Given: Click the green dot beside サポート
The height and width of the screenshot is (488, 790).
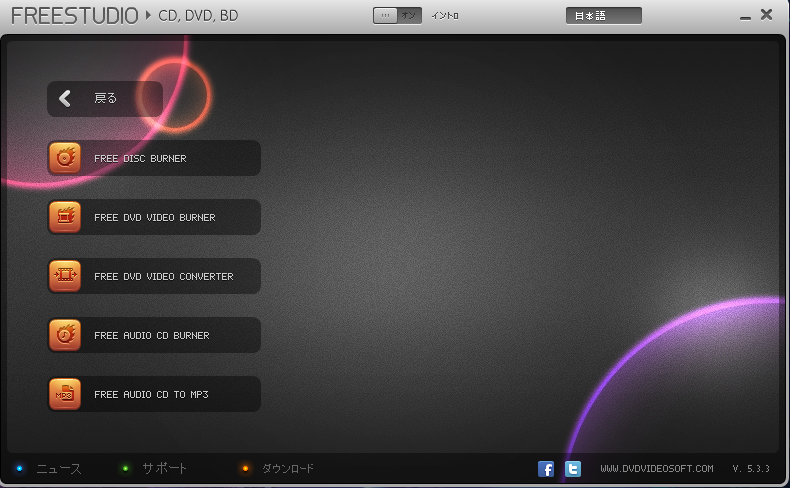Looking at the screenshot, I should coord(125,469).
